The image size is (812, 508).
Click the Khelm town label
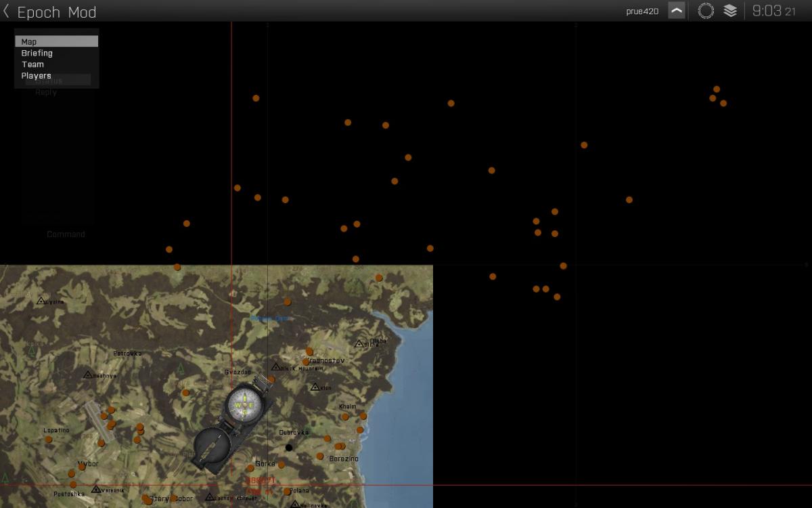point(347,406)
